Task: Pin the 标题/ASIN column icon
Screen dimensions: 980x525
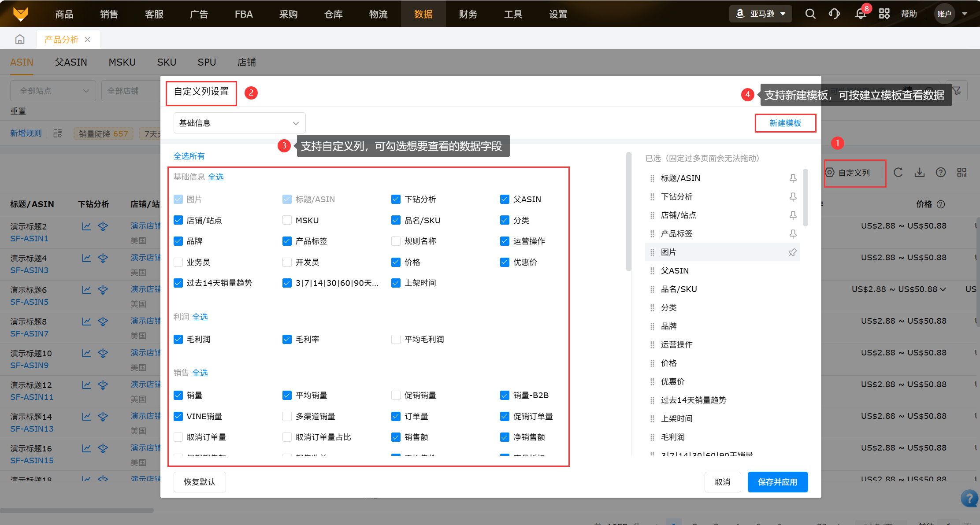Action: [x=793, y=178]
